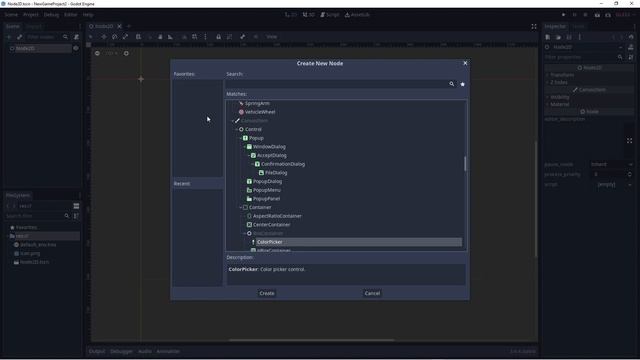Click the Play Scene clapper icon
Screen dimensions: 640x360
597,15
